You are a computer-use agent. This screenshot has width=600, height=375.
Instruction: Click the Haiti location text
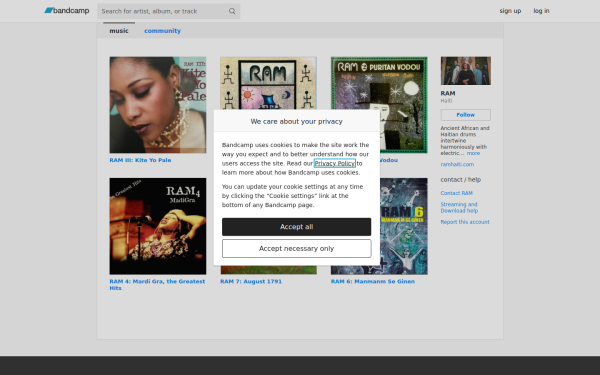[x=446, y=101]
